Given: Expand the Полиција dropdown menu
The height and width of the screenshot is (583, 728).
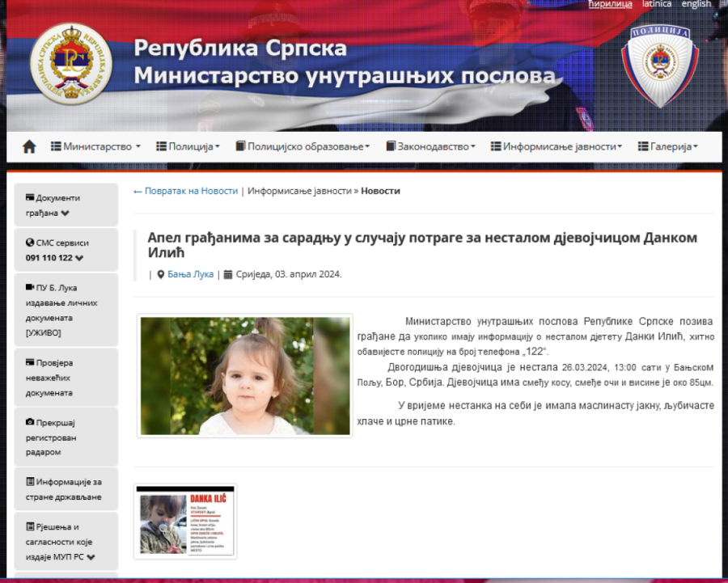Looking at the screenshot, I should 188,146.
